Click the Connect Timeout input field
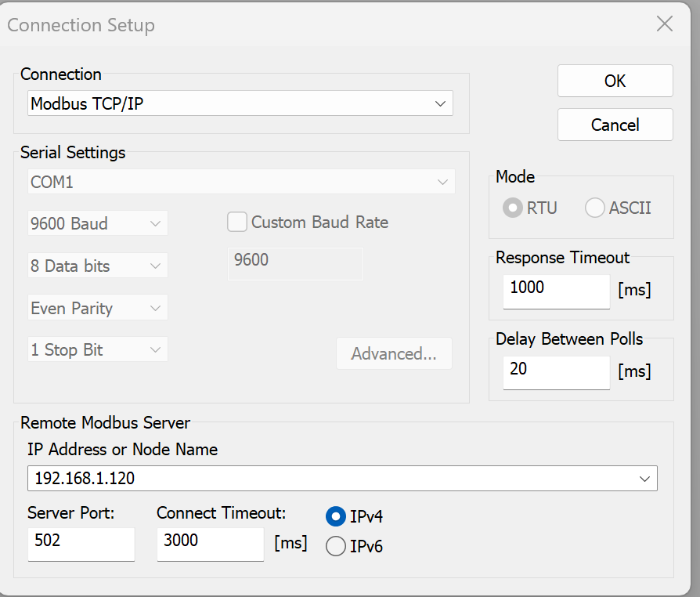This screenshot has height=597, width=700. [210, 543]
